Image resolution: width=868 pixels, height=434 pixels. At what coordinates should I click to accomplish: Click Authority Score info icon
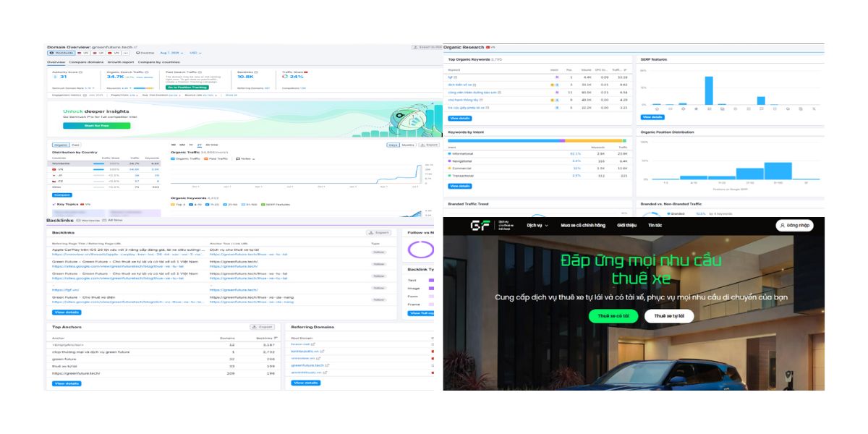[x=80, y=72]
